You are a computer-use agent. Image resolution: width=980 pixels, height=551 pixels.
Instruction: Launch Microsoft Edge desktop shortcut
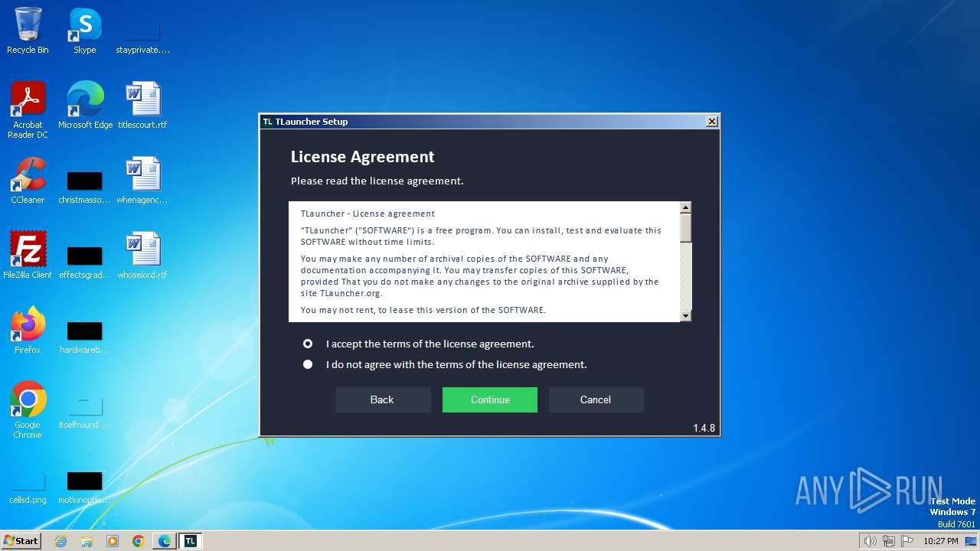(x=85, y=105)
